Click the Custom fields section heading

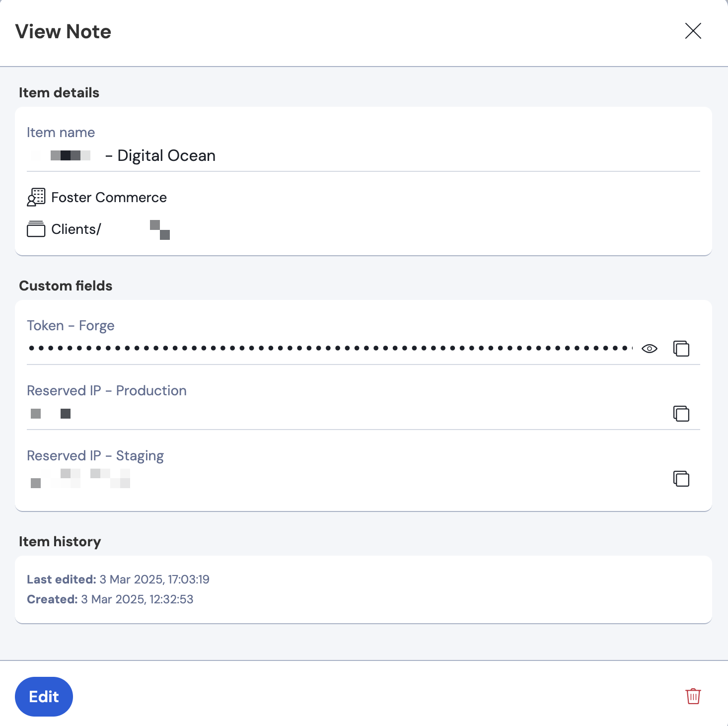tap(66, 286)
